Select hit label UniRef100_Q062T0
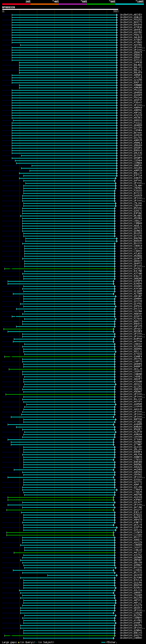This screenshot has width=146, height=644. click(131, 636)
